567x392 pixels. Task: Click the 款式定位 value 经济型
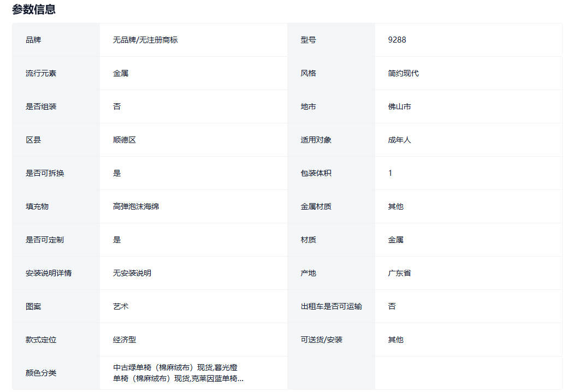(x=125, y=340)
